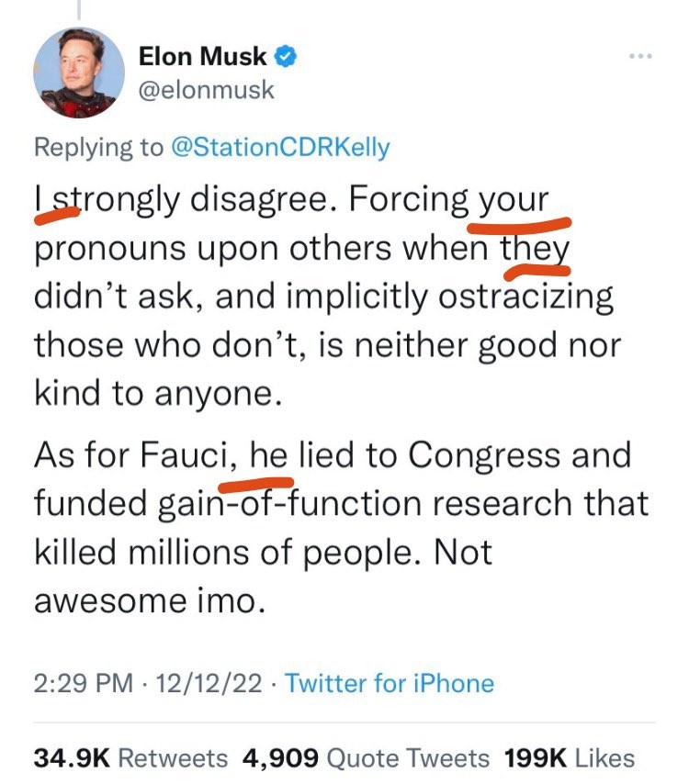View the 4,909 Quote Tweets list
689x784 pixels.
pyautogui.click(x=366, y=757)
